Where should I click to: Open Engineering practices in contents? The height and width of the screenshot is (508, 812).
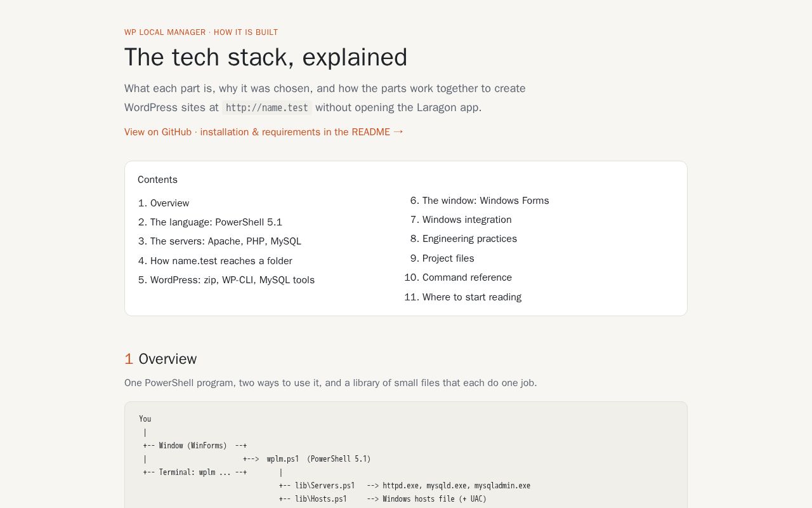pos(469,239)
